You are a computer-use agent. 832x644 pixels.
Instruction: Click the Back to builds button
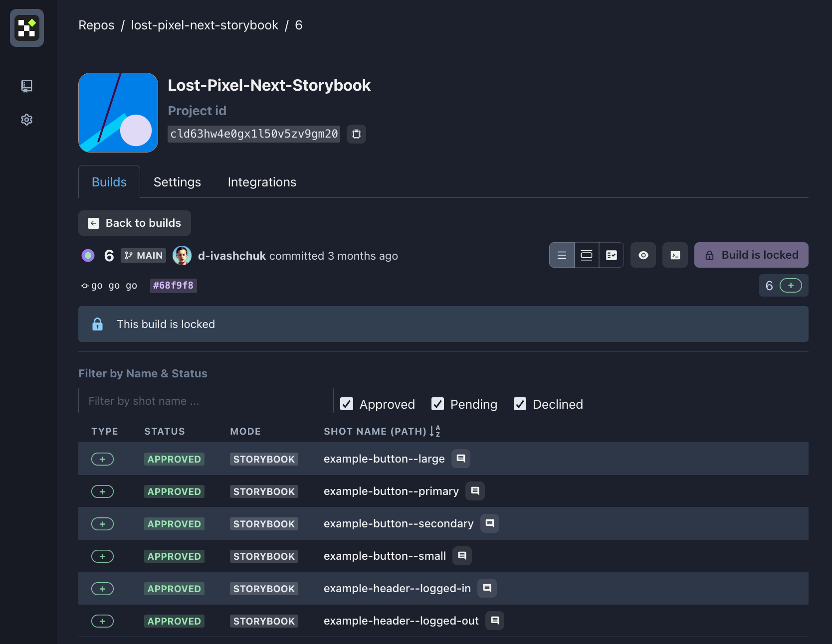click(x=135, y=223)
